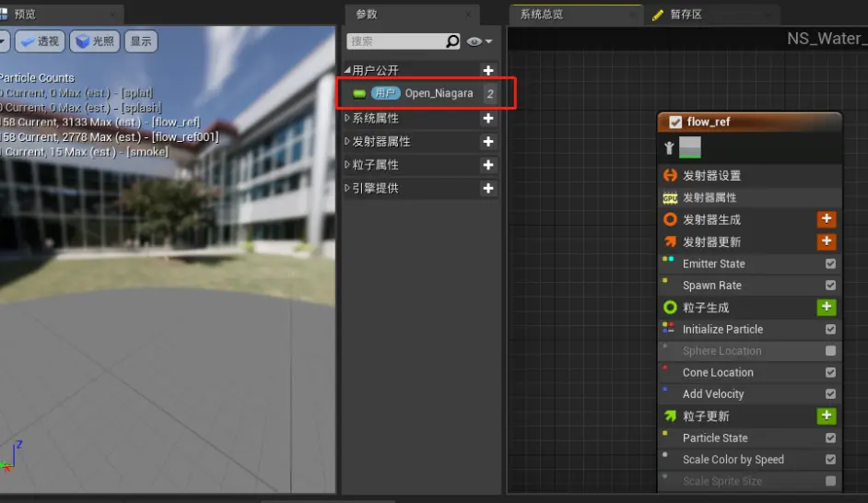Click the orange arrow 发射器更新 icon

[x=670, y=241]
